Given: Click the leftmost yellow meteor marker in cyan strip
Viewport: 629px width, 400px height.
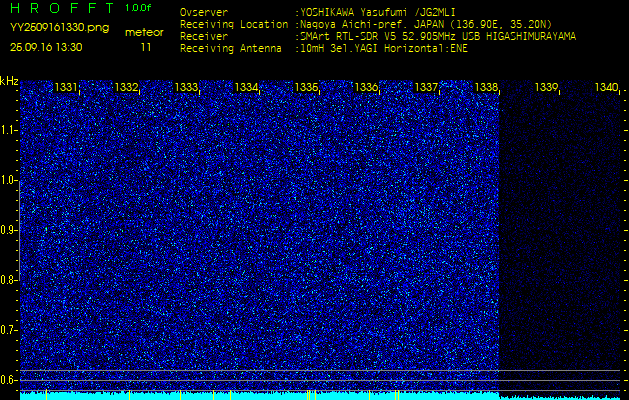Looking at the screenshot, I should (47, 394).
